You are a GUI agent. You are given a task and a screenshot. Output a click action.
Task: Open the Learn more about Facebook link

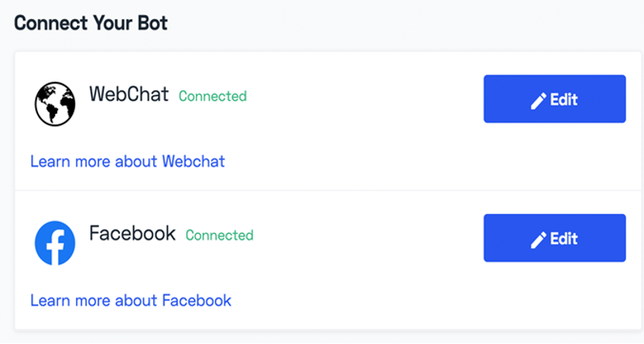[x=131, y=300]
